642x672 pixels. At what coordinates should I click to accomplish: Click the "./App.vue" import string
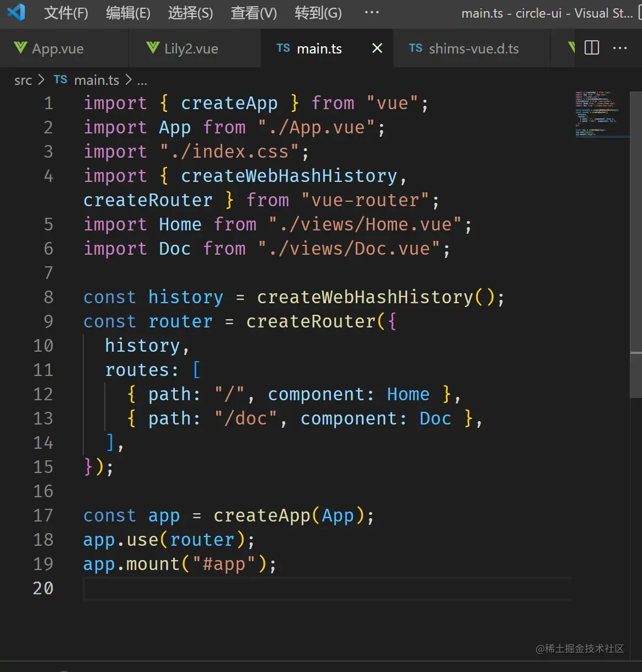(x=317, y=127)
